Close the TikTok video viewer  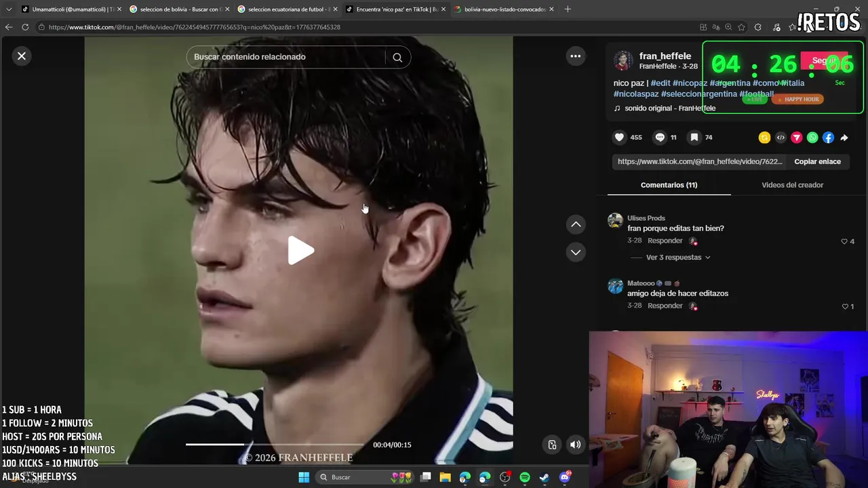[x=22, y=56]
